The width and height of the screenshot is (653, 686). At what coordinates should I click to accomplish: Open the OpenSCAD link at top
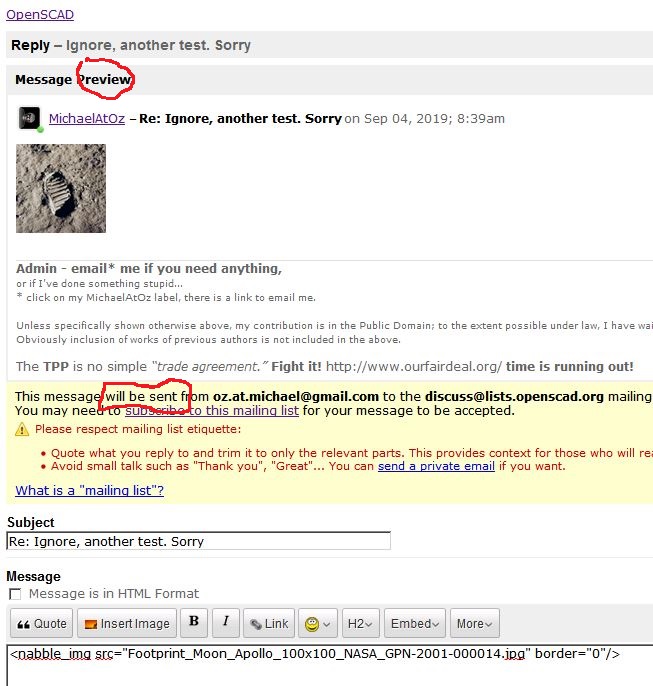(40, 15)
